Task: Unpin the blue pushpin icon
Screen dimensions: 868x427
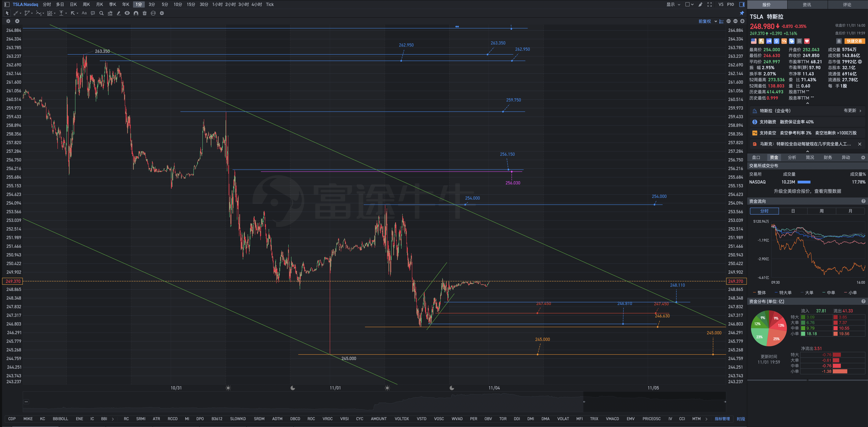Action: point(742,13)
